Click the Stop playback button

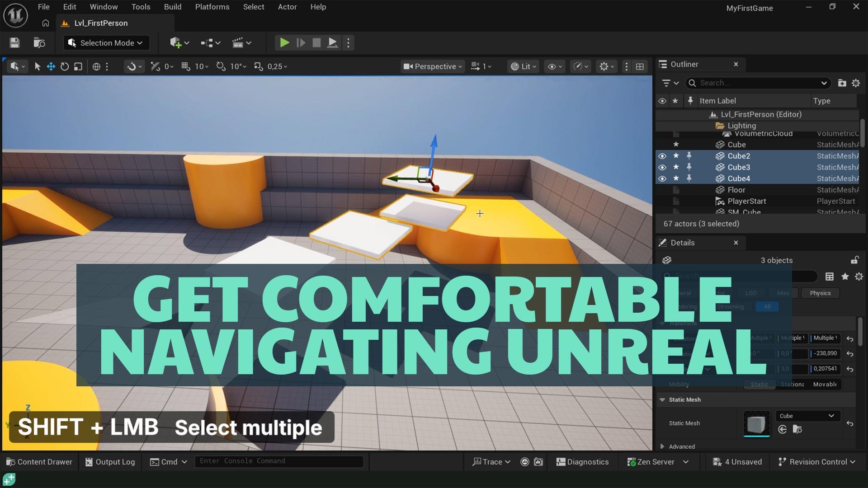click(x=316, y=43)
